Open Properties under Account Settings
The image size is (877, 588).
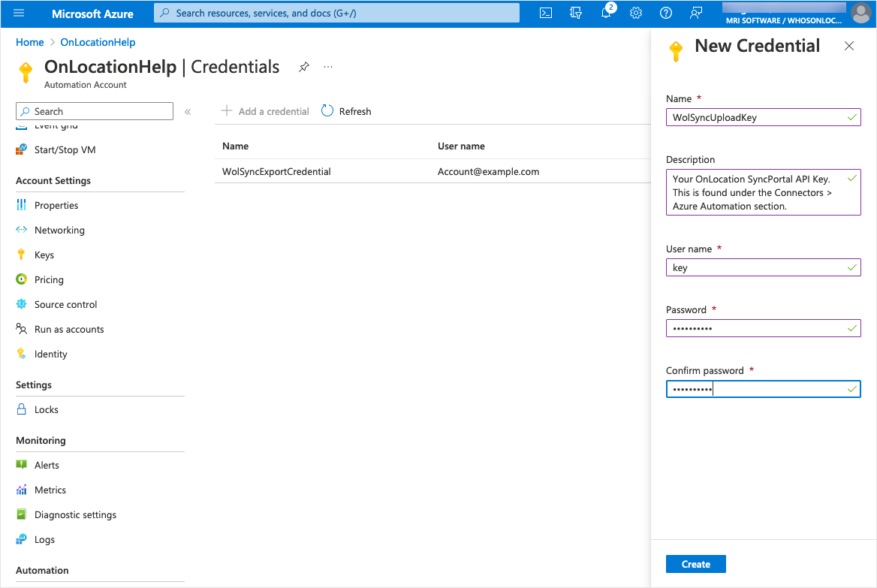pos(56,205)
